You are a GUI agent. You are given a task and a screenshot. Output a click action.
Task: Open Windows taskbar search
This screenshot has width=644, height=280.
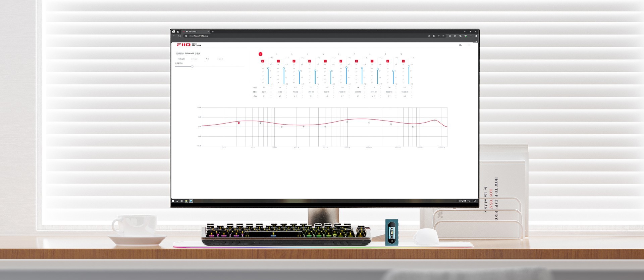177,201
